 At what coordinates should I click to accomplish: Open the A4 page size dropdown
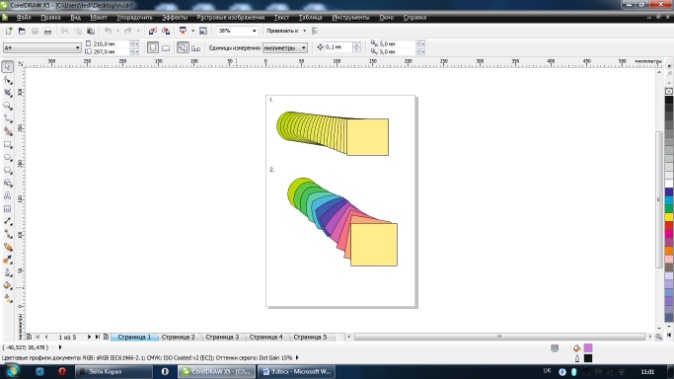[42, 48]
